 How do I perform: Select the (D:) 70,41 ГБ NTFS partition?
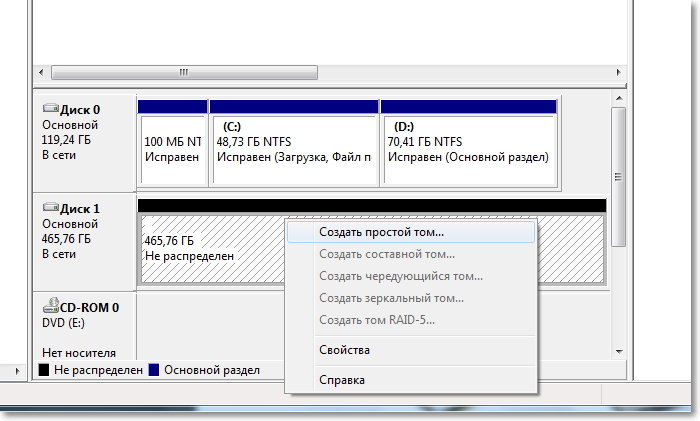tap(468, 150)
